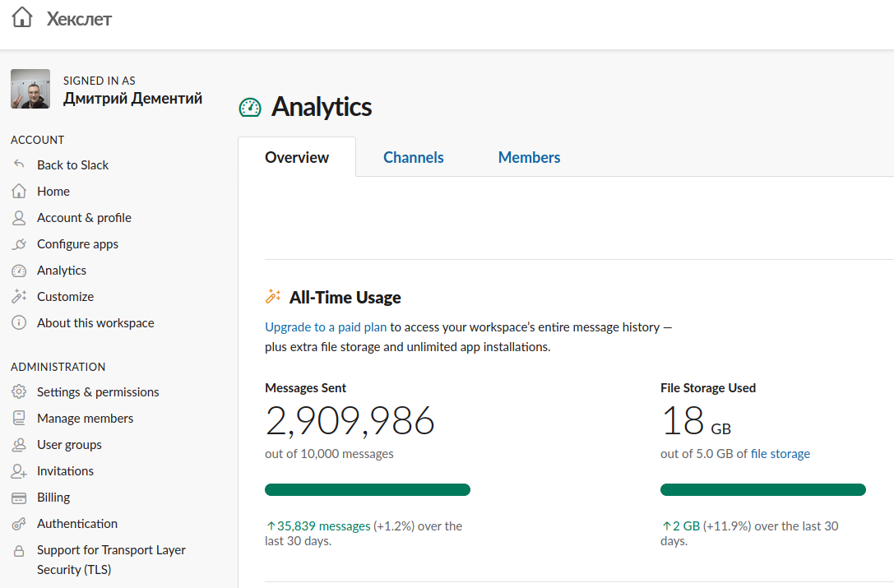
Task: Click the 'out of 10,000 messages' text
Action: pos(329,453)
